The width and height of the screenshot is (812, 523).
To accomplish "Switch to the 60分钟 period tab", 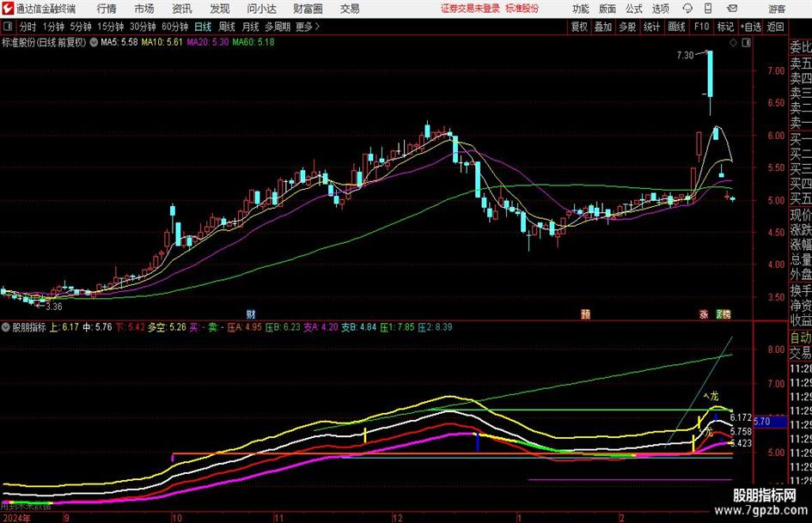I will tap(174, 27).
